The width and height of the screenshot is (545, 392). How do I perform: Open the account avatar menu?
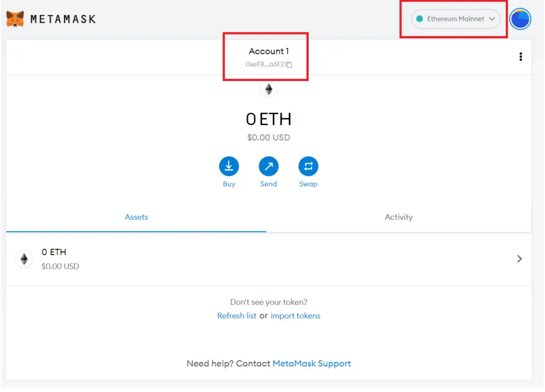tap(520, 19)
